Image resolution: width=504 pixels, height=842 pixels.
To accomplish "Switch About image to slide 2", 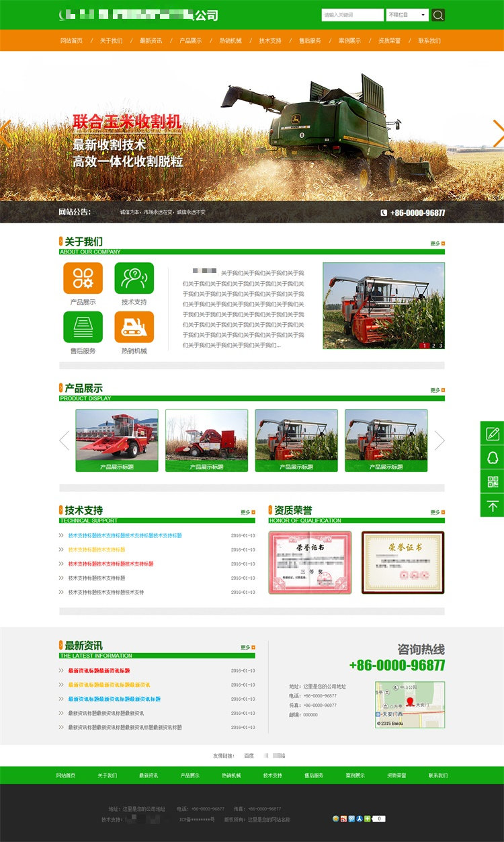I will coord(433,346).
